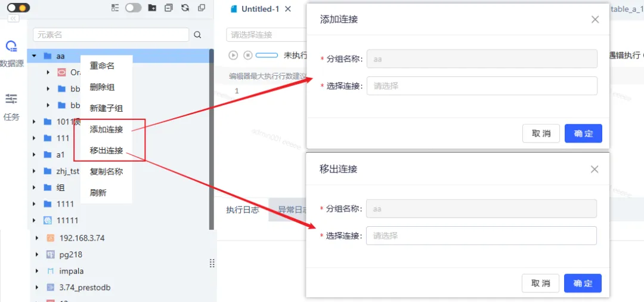644x302 pixels.
Task: Click the new folder group icon
Action: coord(152,8)
